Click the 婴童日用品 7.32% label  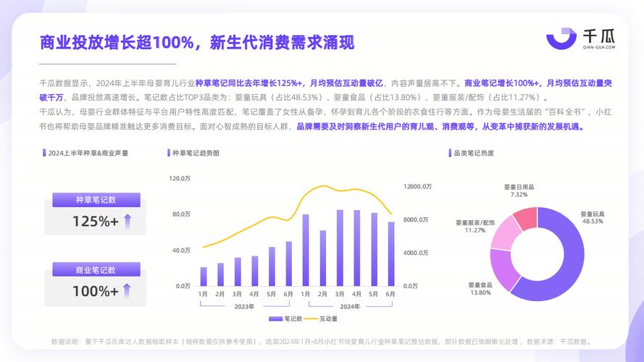point(519,190)
